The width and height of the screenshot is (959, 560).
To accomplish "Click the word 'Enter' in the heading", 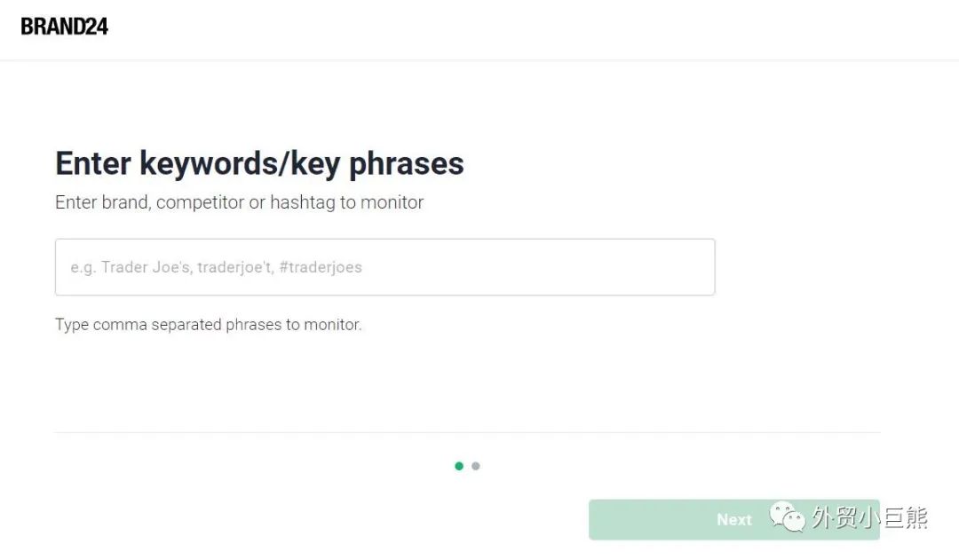I will point(93,163).
